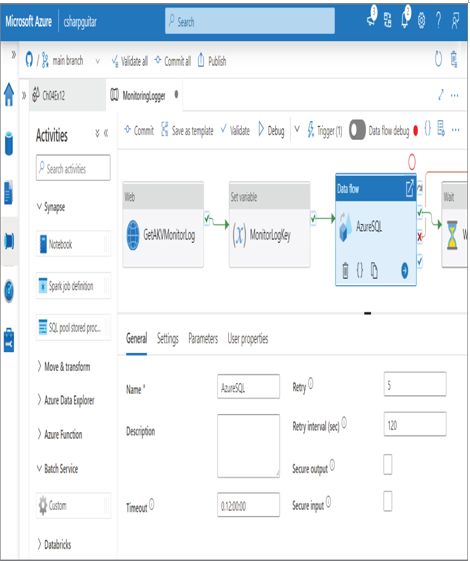The image size is (470, 561).
Task: Collapse the Synapse activities group
Action: tap(51, 207)
